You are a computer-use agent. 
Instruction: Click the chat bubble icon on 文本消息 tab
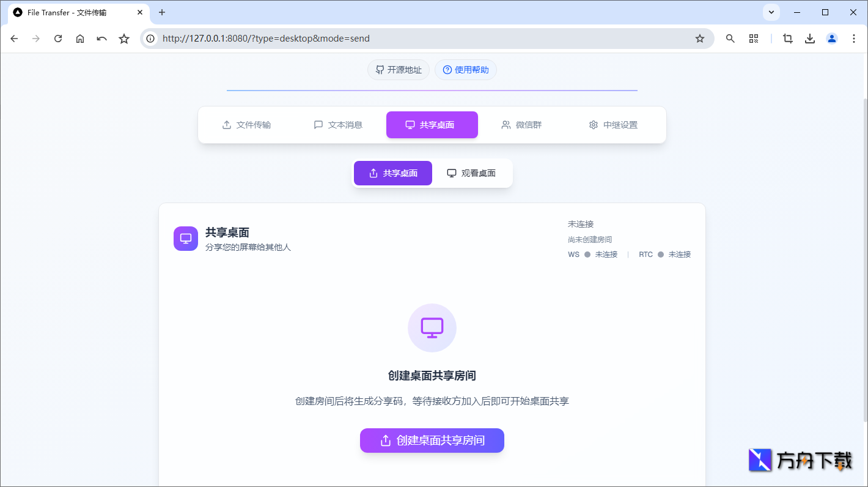318,124
